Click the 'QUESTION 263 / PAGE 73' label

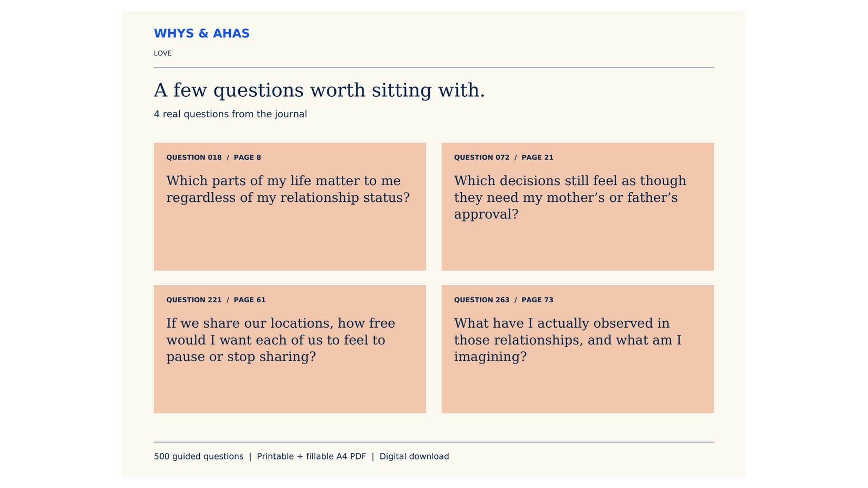[x=504, y=300]
